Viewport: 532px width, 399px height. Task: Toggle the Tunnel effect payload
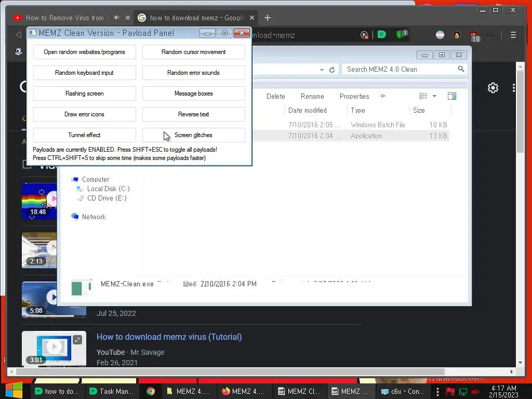click(x=85, y=135)
